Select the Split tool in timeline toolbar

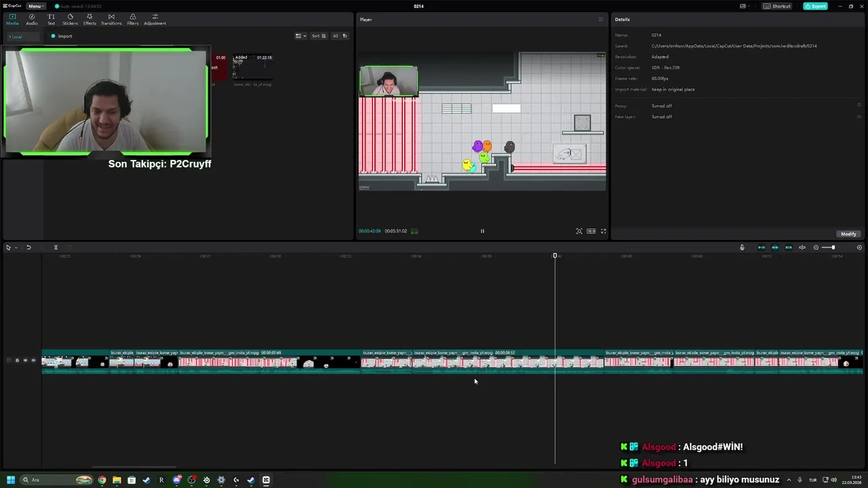(x=56, y=247)
